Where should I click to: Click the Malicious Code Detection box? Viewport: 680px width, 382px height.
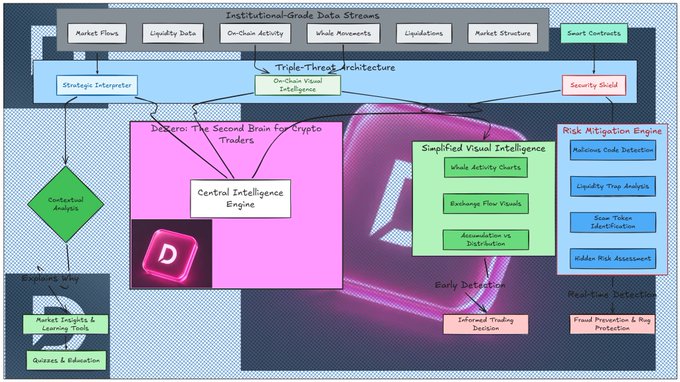(613, 150)
